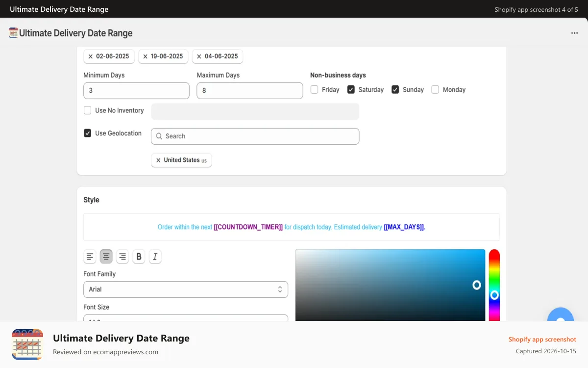Click the color picker circle handle
Image resolution: width=588 pixels, height=368 pixels.
click(477, 285)
